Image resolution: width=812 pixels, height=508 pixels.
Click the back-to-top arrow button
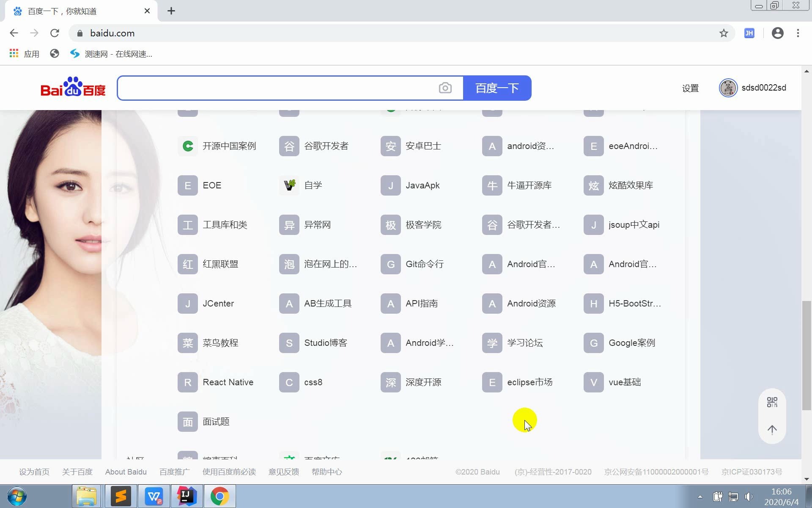coord(772,429)
